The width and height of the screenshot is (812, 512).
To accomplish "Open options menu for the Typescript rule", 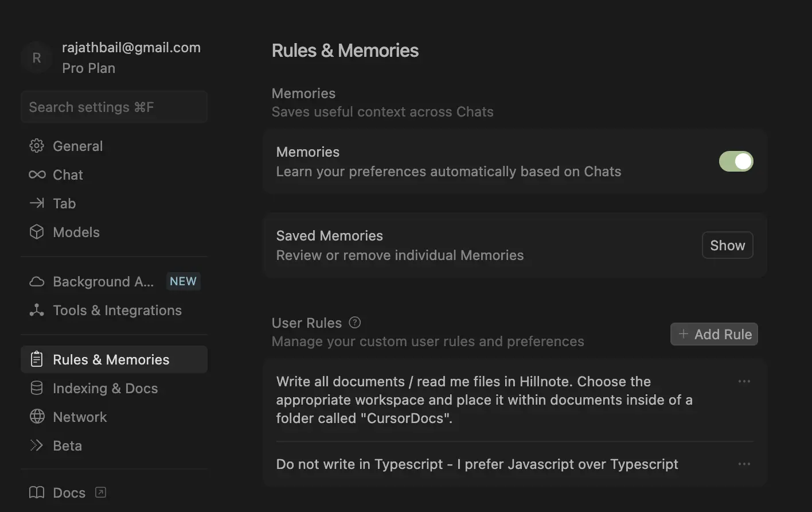I will pyautogui.click(x=744, y=464).
